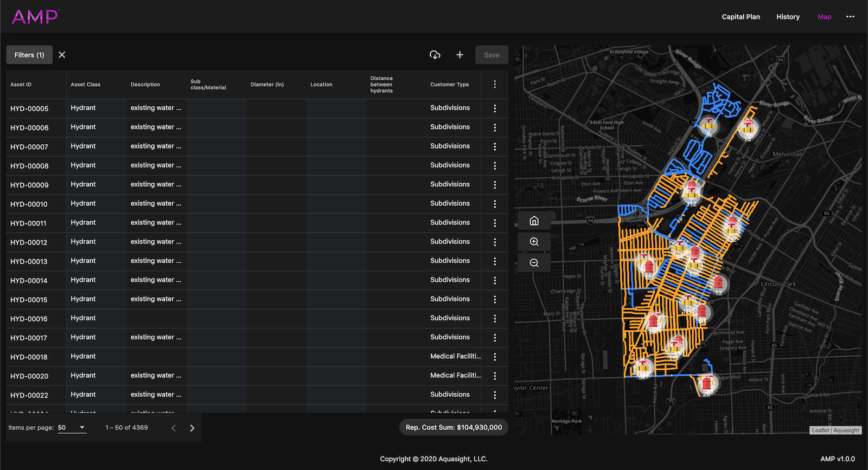Zoom in on the map
868x470 pixels.
pos(534,242)
